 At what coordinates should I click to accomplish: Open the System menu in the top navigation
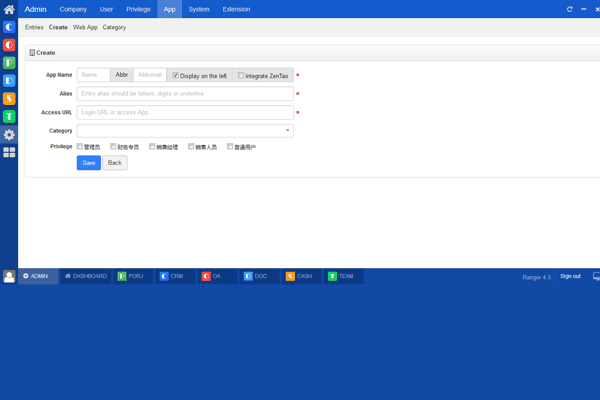[x=199, y=9]
